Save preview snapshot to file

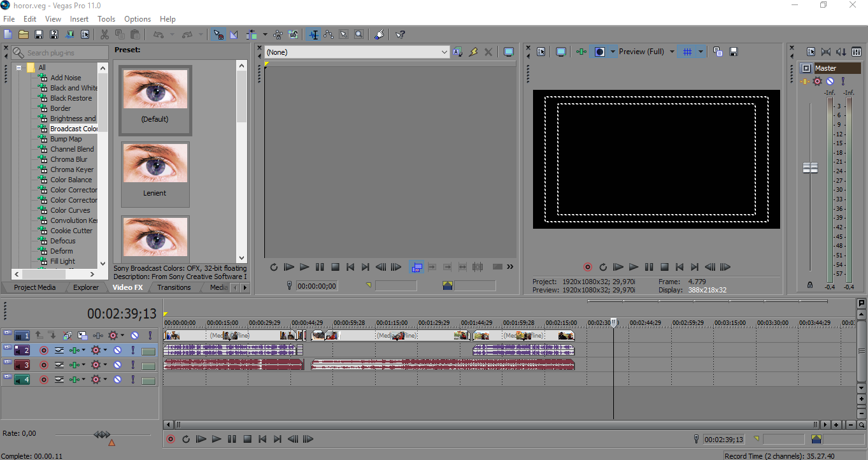734,52
